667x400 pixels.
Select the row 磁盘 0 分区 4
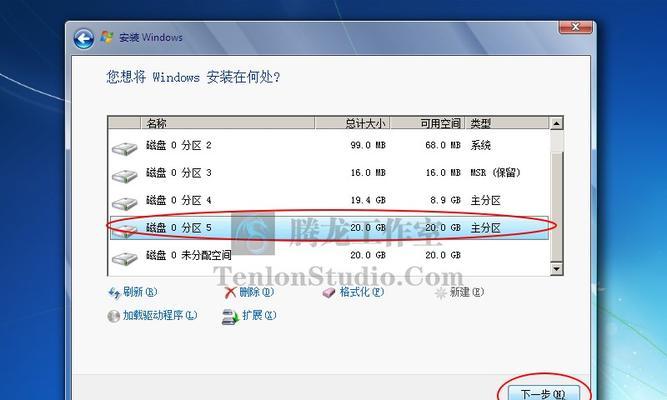pos(329,200)
